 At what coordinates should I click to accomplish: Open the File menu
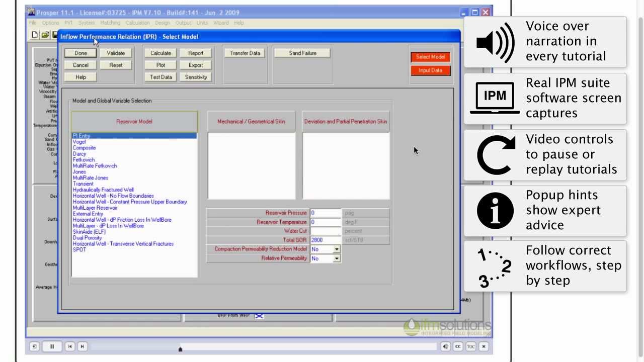tap(33, 23)
